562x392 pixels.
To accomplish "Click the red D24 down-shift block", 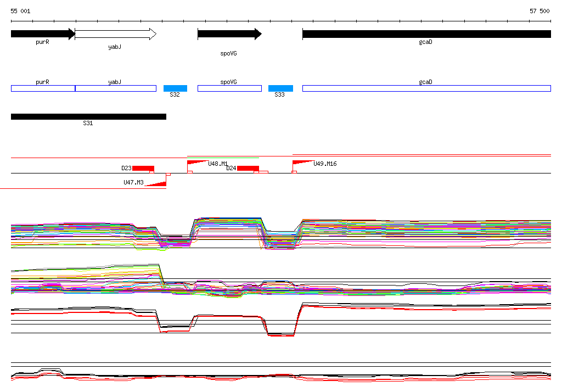I will pyautogui.click(x=248, y=168).
